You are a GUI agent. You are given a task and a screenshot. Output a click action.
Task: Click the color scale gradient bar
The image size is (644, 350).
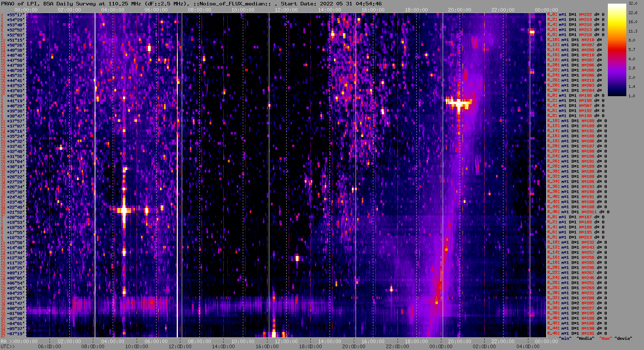point(617,50)
